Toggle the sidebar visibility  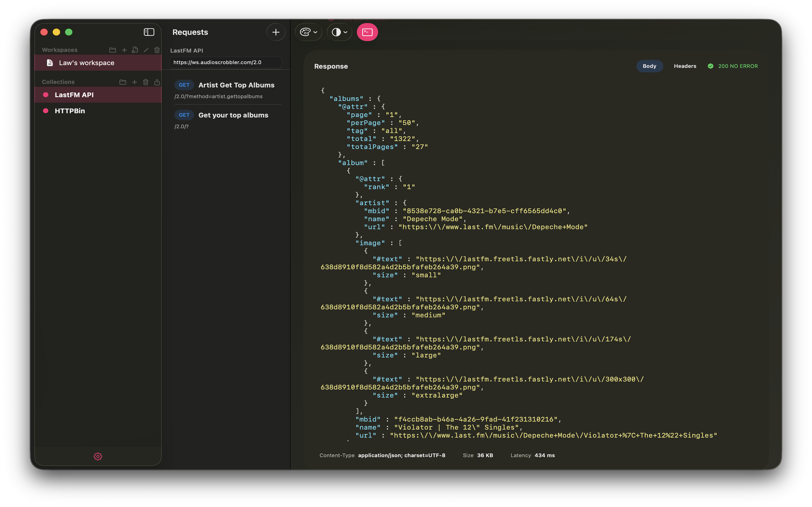coord(149,32)
